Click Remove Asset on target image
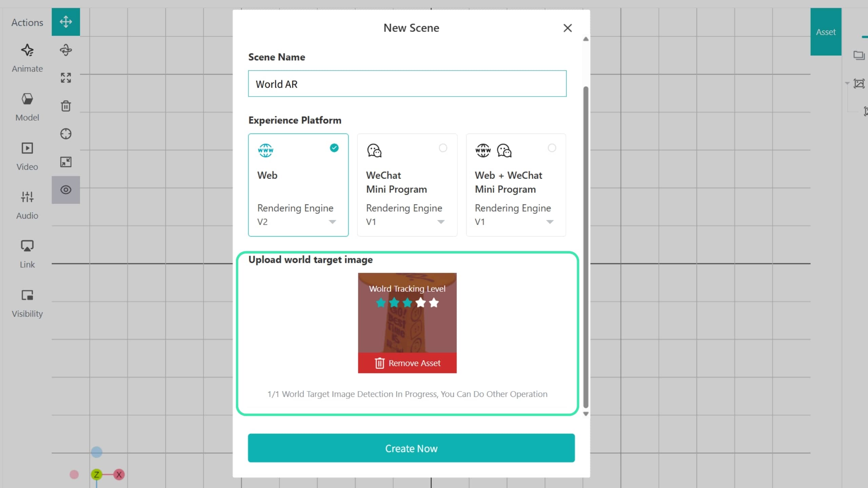Screen dimensions: 868x488 (407, 363)
